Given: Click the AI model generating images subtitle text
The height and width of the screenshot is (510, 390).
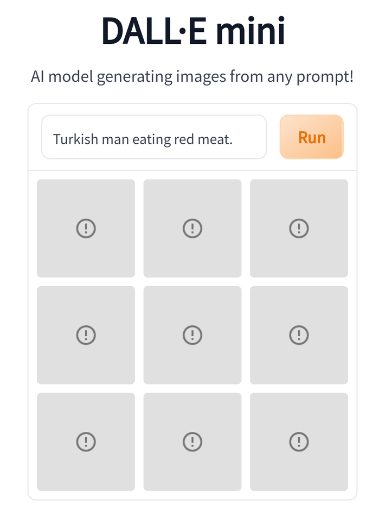Looking at the screenshot, I should point(192,77).
